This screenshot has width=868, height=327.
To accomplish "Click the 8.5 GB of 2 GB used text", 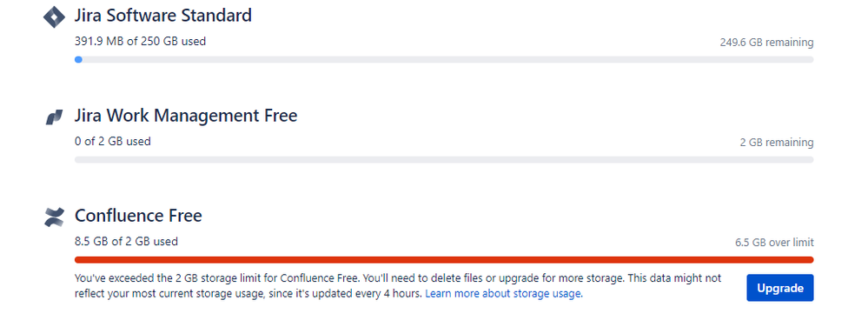I will point(126,241).
